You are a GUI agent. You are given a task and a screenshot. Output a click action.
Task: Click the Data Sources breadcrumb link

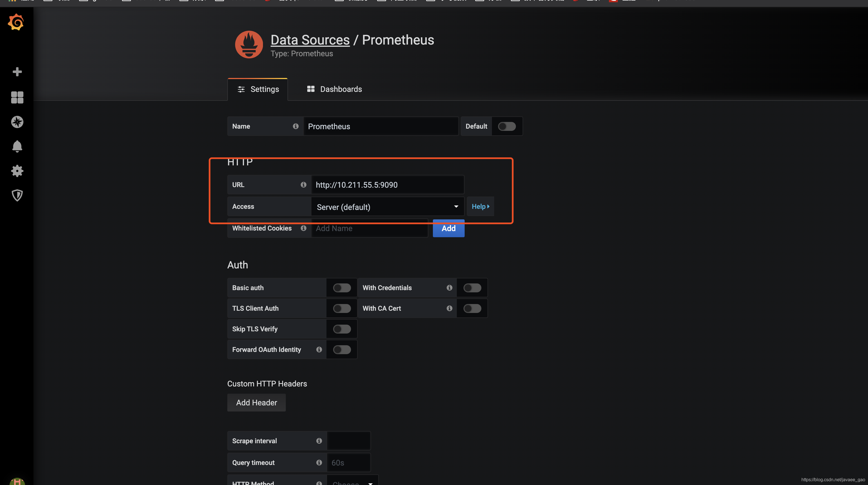[310, 40]
